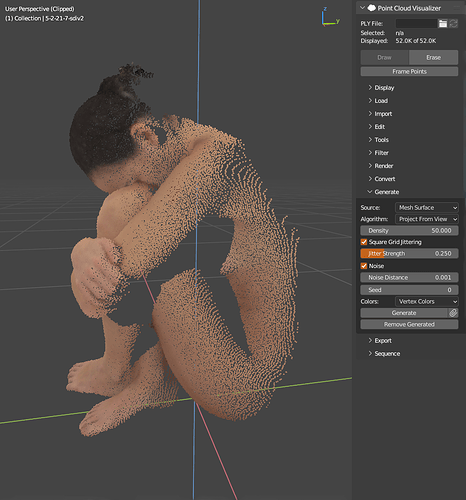Click the reload PLY file icon
466x500 pixels.
pyautogui.click(x=453, y=23)
